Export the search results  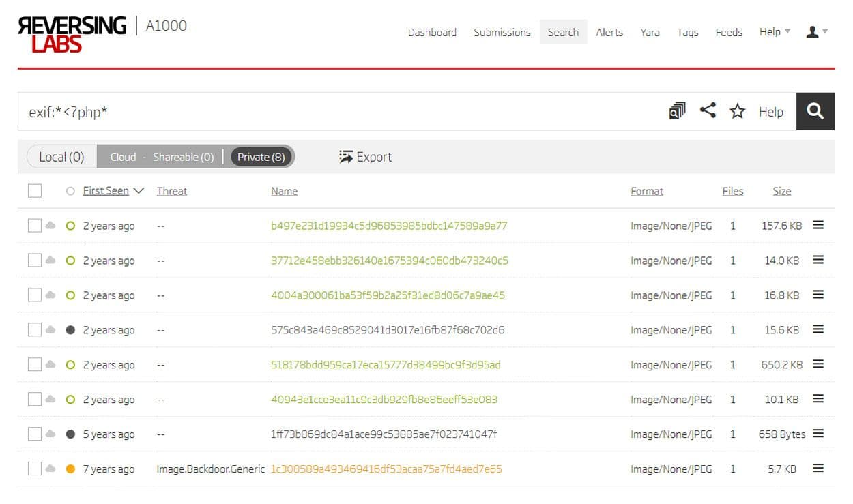click(x=365, y=156)
